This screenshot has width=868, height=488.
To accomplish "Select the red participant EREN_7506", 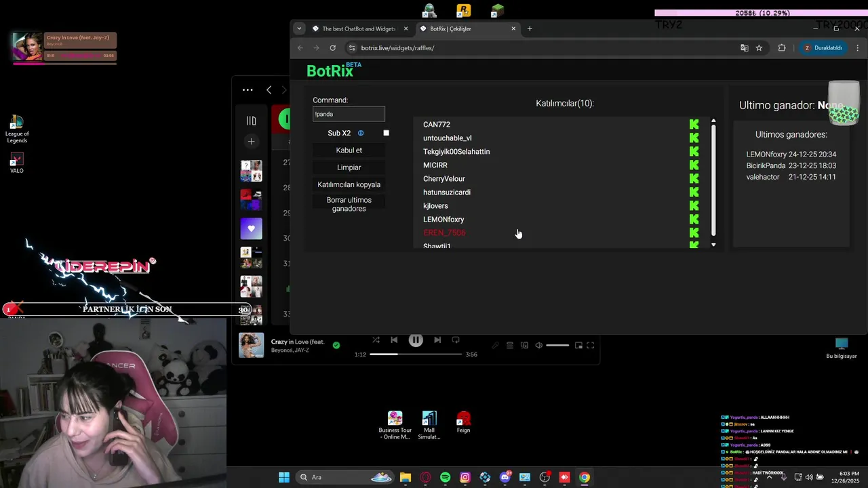I will tap(444, 233).
